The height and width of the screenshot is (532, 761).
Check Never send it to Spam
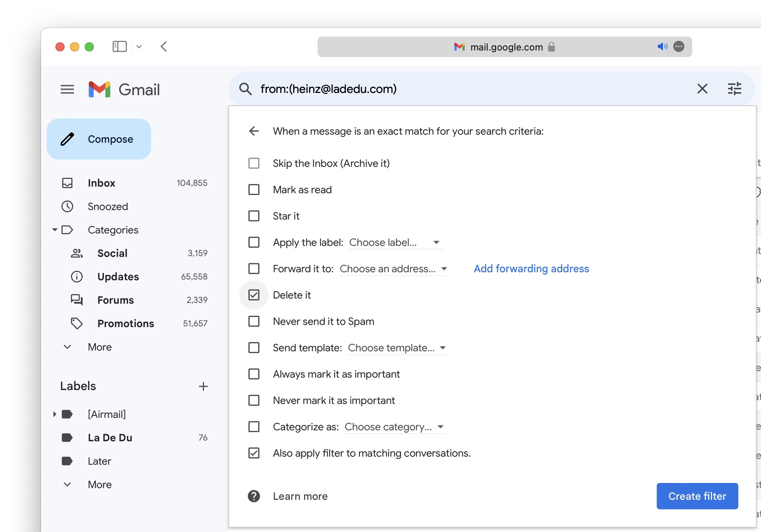[x=254, y=321]
